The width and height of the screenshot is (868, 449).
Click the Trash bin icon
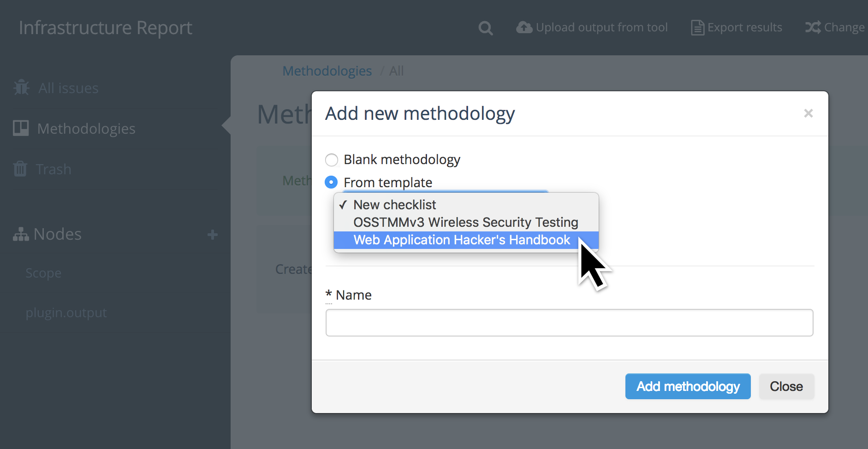(20, 169)
